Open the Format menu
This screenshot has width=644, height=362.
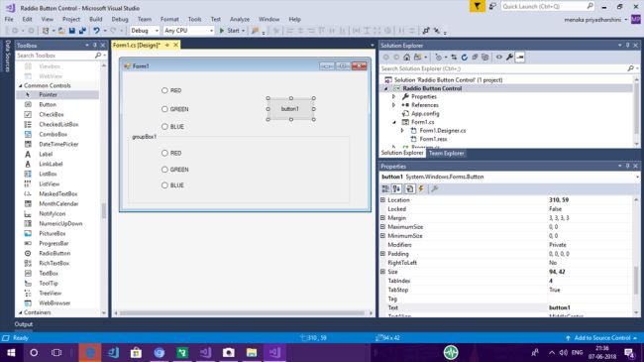click(169, 19)
